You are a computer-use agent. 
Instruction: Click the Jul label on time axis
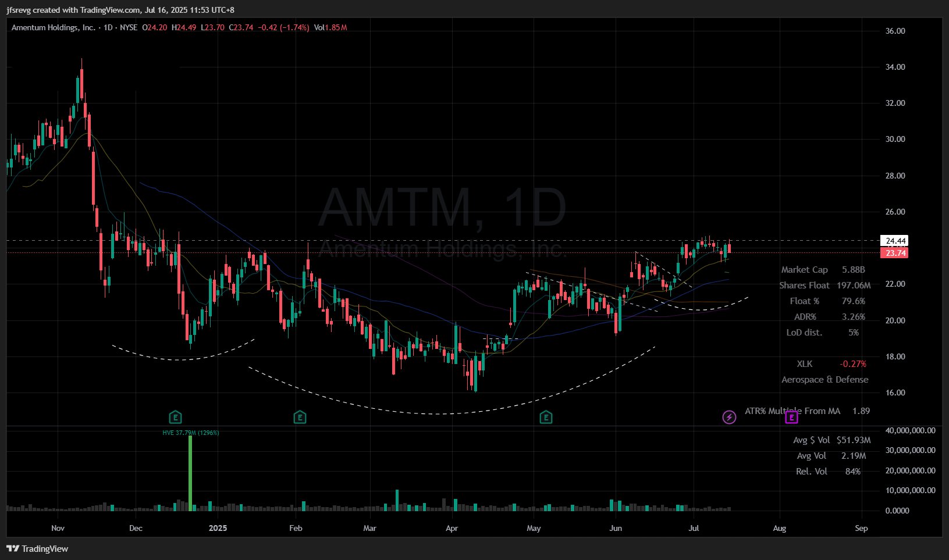tap(694, 528)
